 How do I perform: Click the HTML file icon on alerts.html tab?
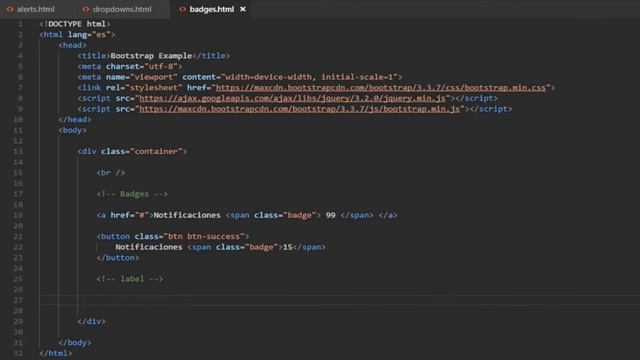(x=10, y=9)
